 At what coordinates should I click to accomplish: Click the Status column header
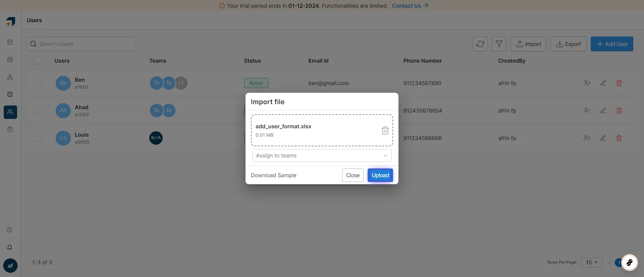pos(252,61)
